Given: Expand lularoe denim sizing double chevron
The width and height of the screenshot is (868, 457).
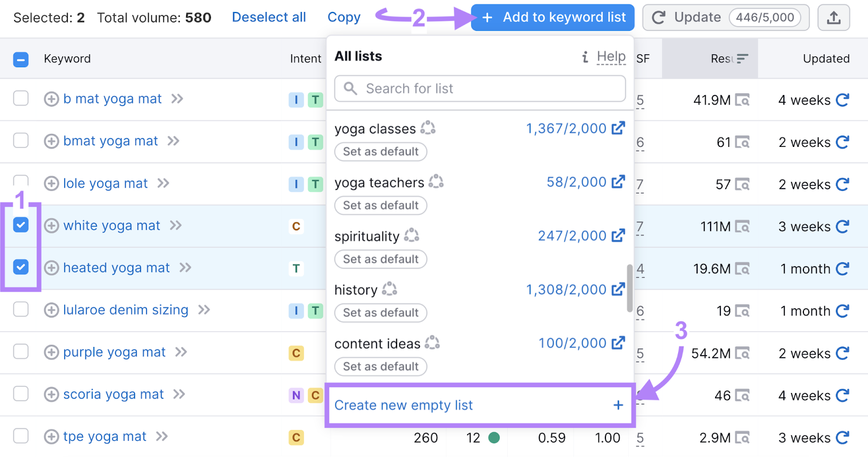Looking at the screenshot, I should 204,310.
